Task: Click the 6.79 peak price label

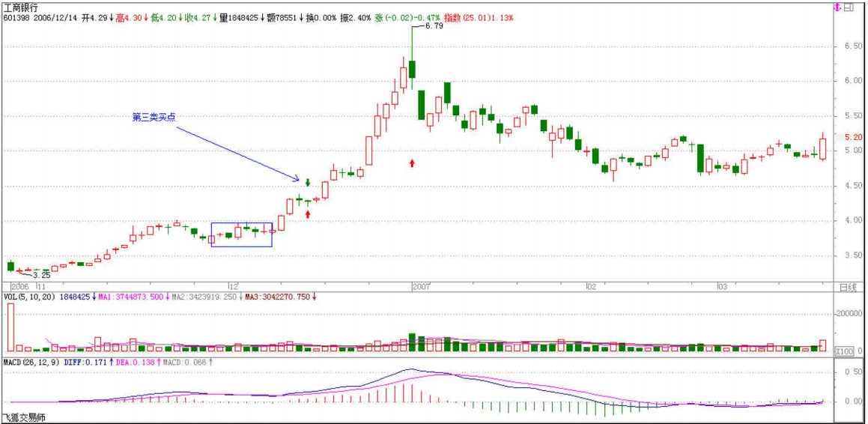Action: 434,25
